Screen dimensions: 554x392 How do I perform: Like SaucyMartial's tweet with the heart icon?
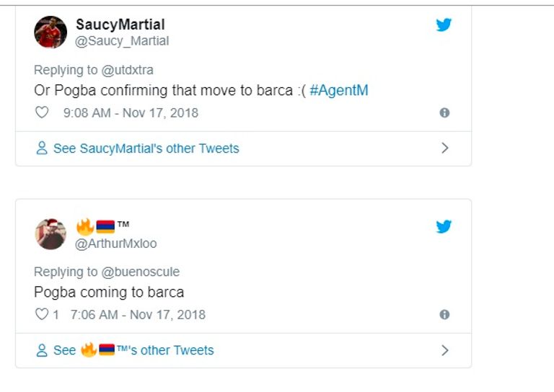click(x=42, y=112)
